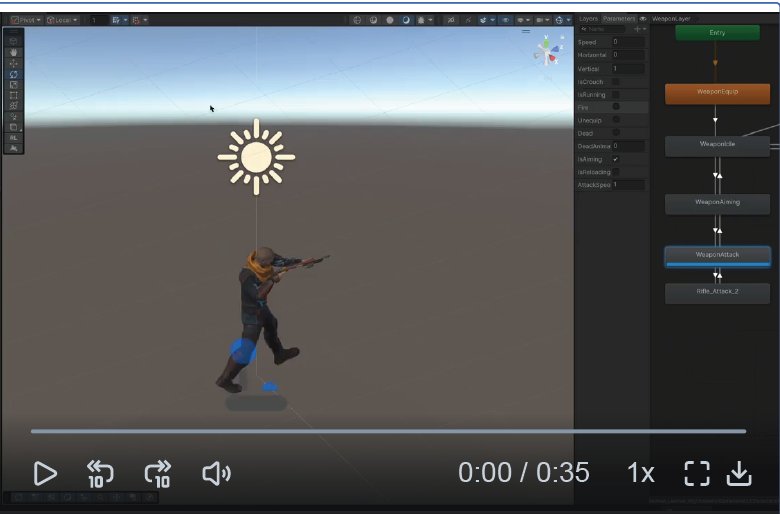Click the parameter Name search field

[x=603, y=29]
